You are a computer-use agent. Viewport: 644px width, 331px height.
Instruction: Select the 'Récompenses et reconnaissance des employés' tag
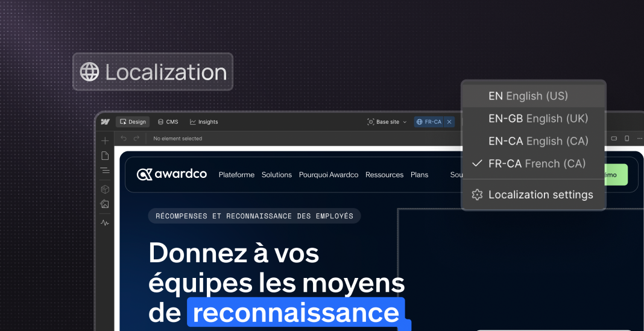254,216
